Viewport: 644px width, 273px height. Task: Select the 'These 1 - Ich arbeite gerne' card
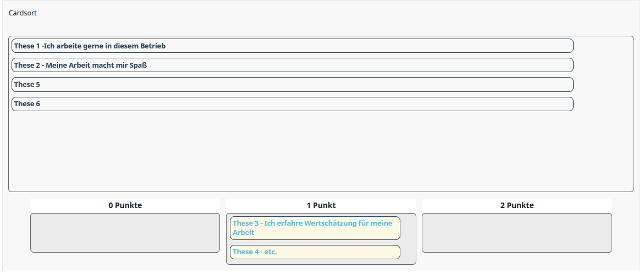pyautogui.click(x=293, y=46)
